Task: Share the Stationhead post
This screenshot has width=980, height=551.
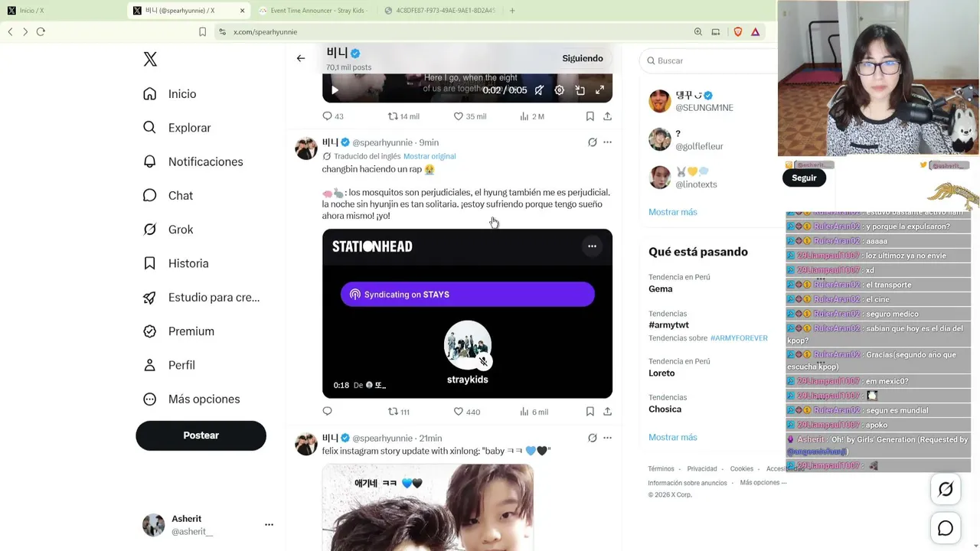Action: 607,412
